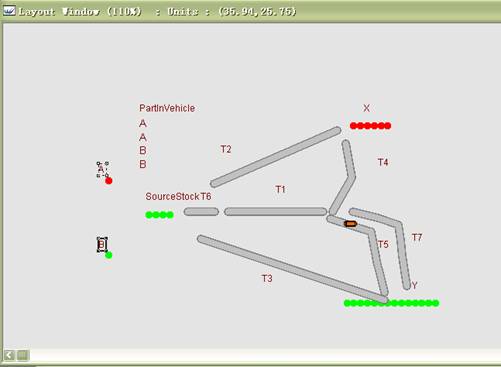Click the red part icon below A

(109, 181)
